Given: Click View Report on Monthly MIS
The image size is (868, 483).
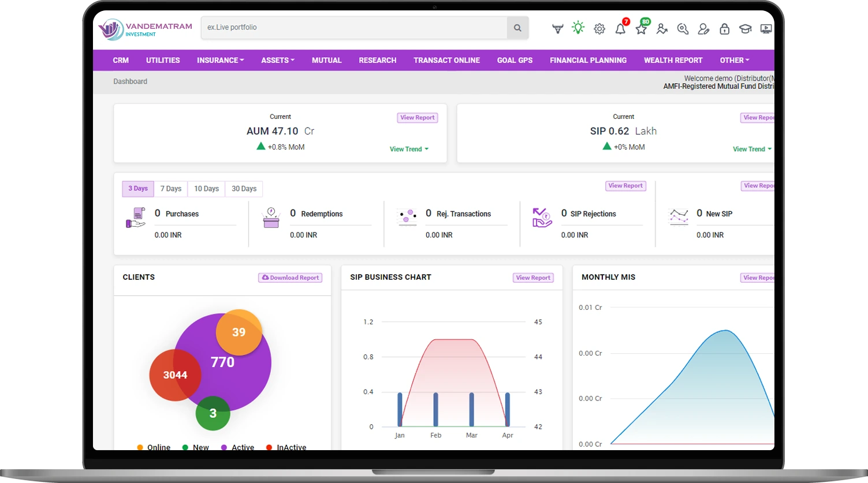Looking at the screenshot, I should click(x=758, y=278).
